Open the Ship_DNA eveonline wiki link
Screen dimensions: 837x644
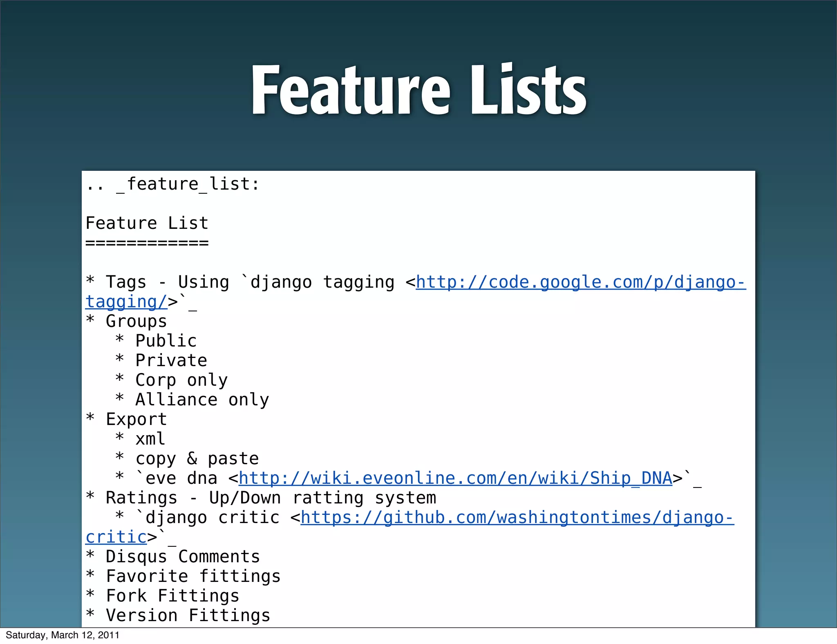click(x=455, y=478)
